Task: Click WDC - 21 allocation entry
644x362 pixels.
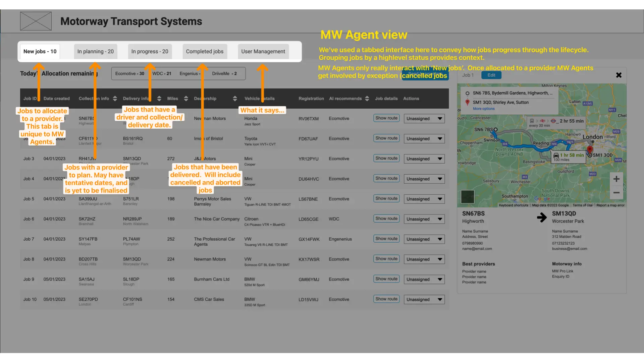Action: 162,74
